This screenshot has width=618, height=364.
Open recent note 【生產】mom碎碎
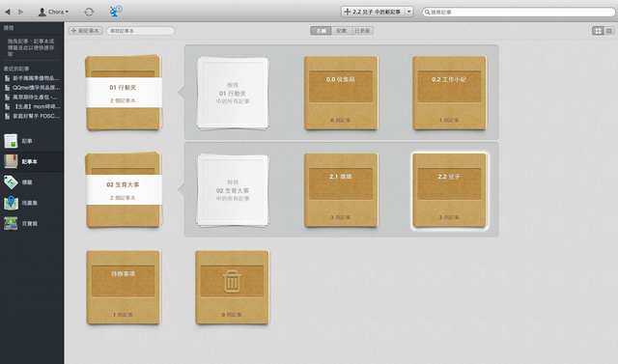[x=32, y=106]
